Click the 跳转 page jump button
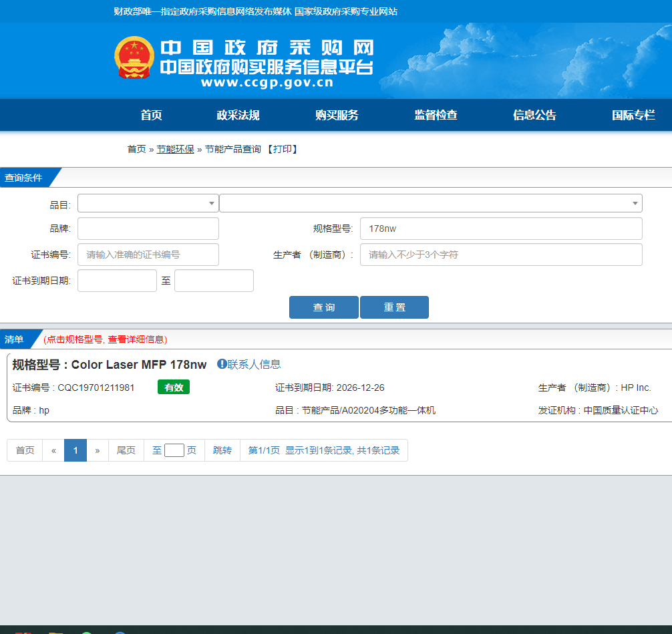Image resolution: width=672 pixels, height=634 pixels. (222, 450)
